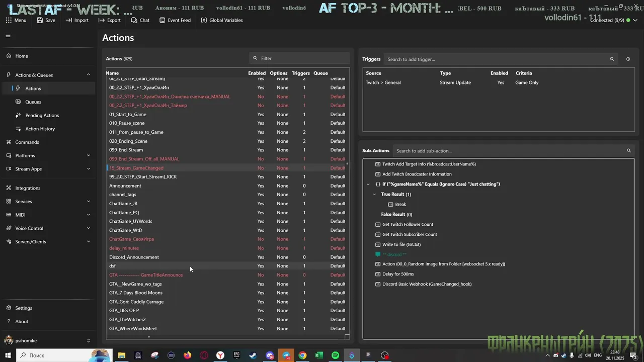
Task: Expand the Stream Apps section
Action: pos(89,169)
